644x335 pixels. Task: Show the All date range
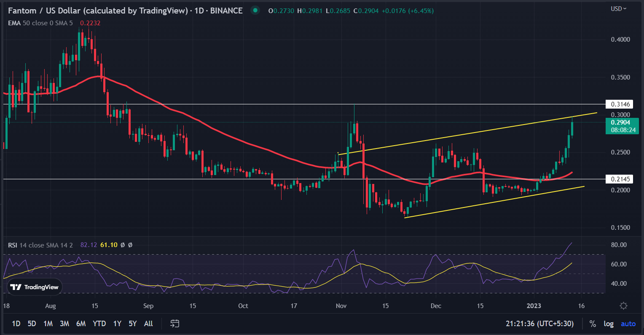(148, 324)
